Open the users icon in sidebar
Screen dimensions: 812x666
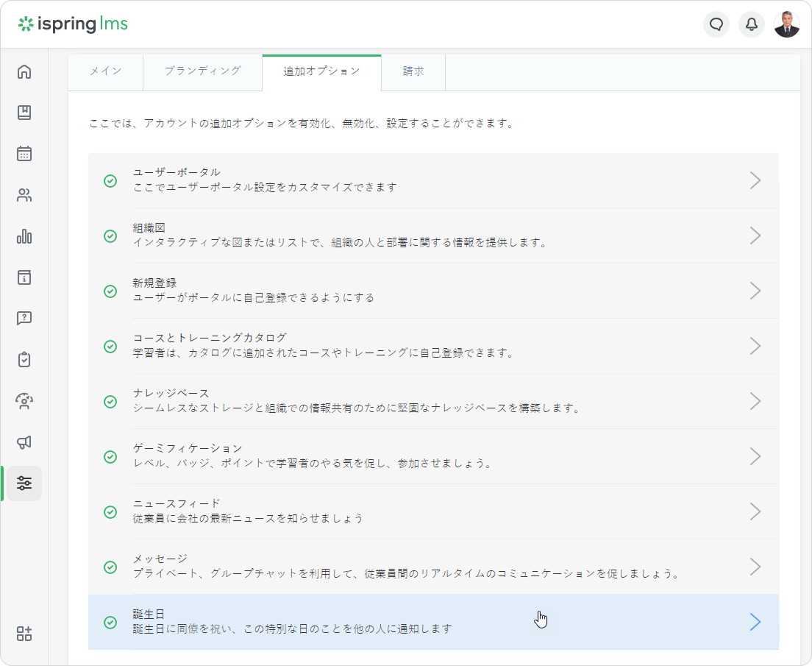[x=24, y=195]
